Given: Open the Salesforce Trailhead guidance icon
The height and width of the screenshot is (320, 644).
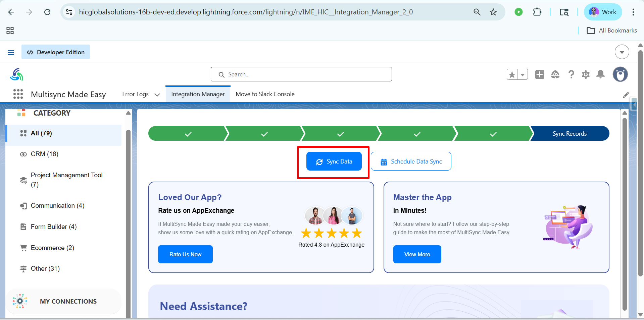Looking at the screenshot, I should tap(555, 74).
